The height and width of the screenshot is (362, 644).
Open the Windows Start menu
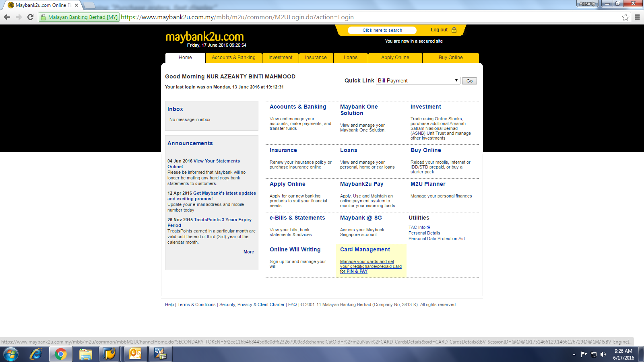11,354
